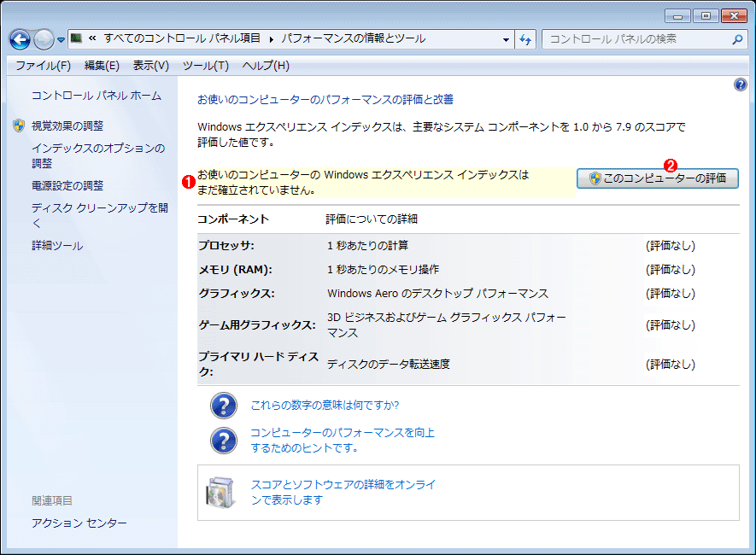This screenshot has height=555, width=756.
Task: Open the ファイル(F) menu
Action: point(44,66)
